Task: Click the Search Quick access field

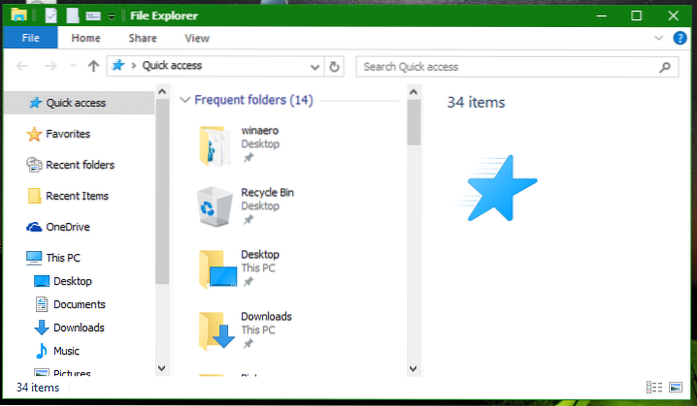Action: 517,67
